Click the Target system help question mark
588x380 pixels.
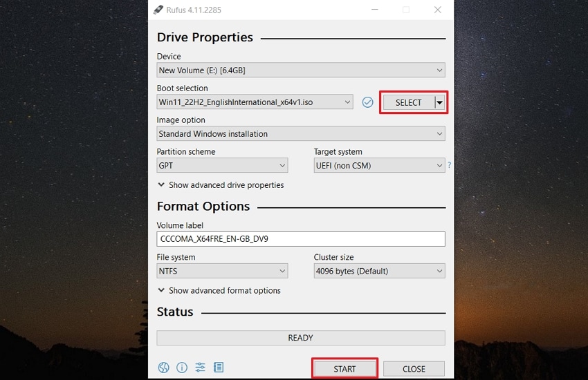tap(449, 165)
